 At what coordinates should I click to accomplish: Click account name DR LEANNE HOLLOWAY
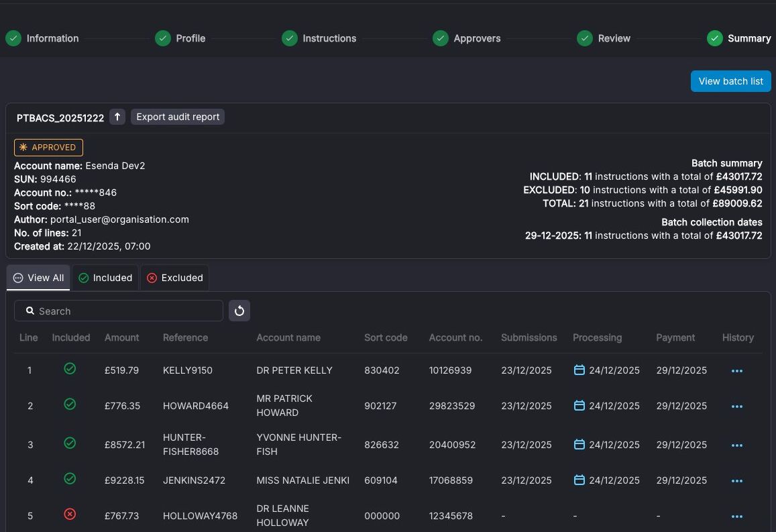coord(282,516)
